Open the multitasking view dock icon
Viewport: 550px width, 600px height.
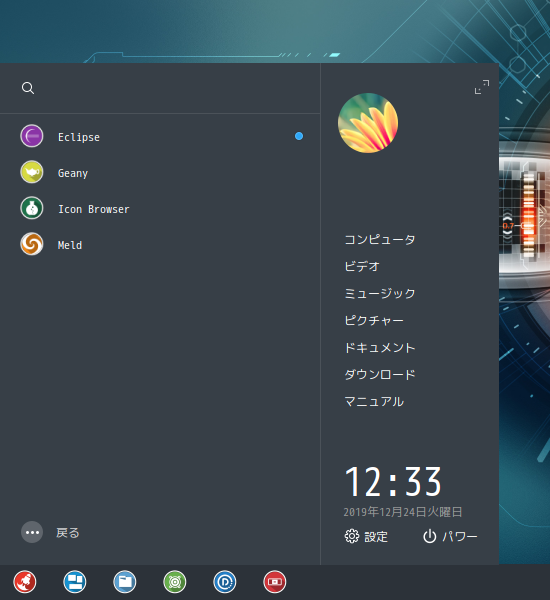(x=75, y=582)
